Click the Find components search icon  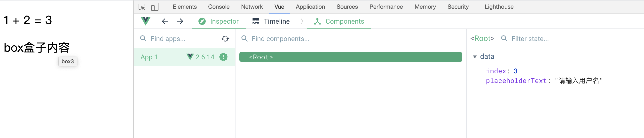click(x=244, y=39)
